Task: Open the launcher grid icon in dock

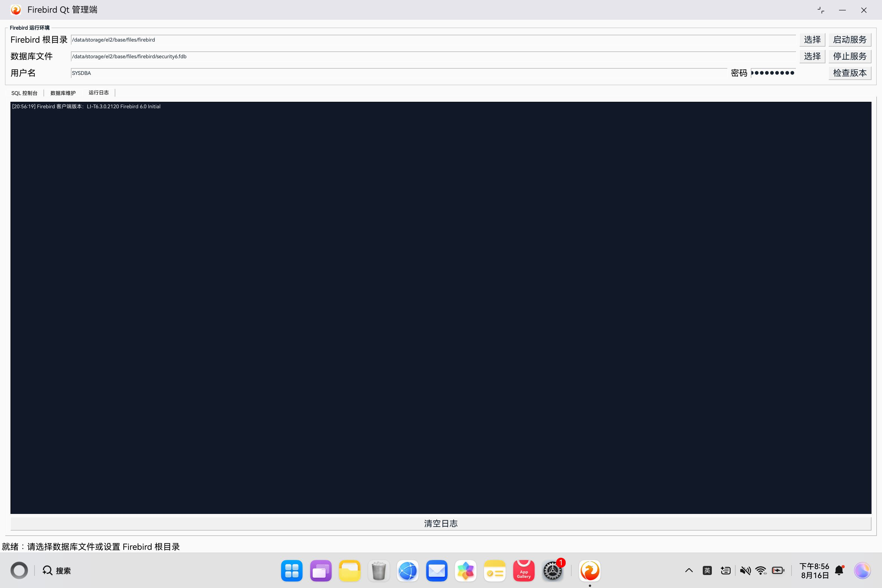Action: (292, 571)
